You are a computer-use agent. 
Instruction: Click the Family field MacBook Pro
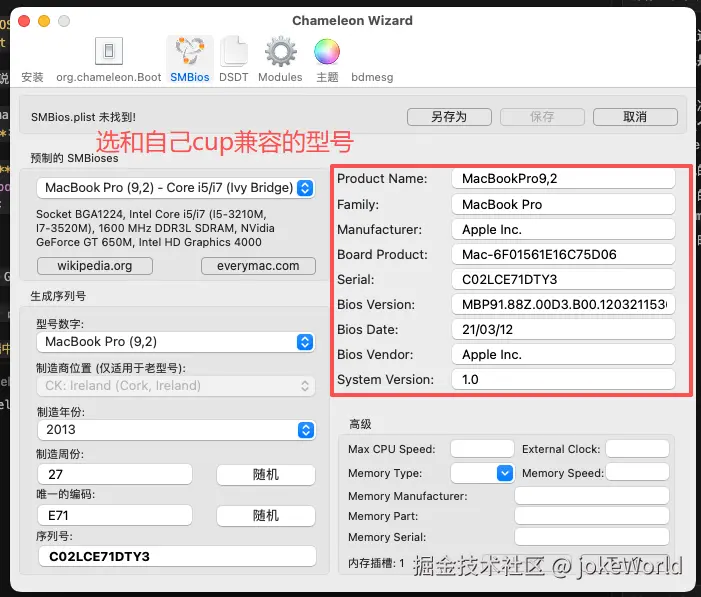[563, 204]
